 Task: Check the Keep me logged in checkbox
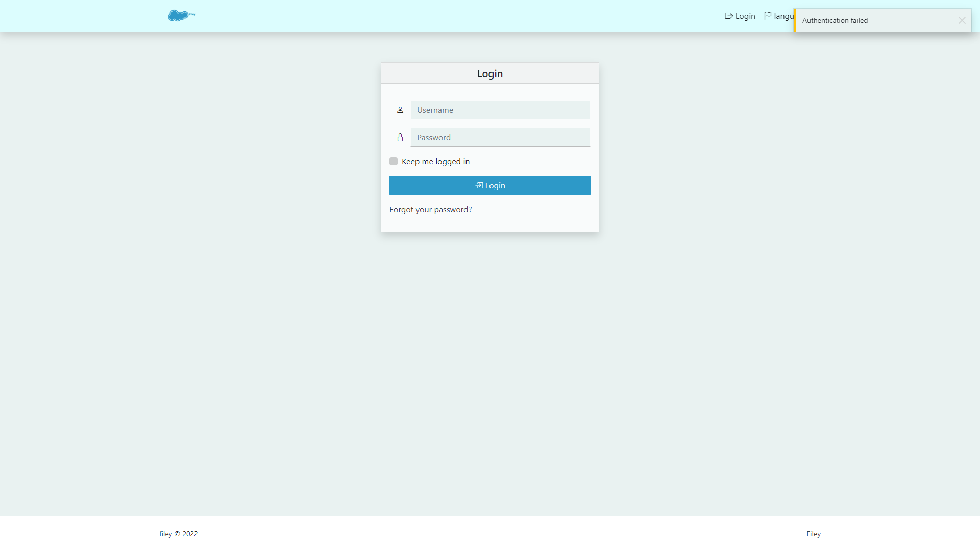point(394,161)
